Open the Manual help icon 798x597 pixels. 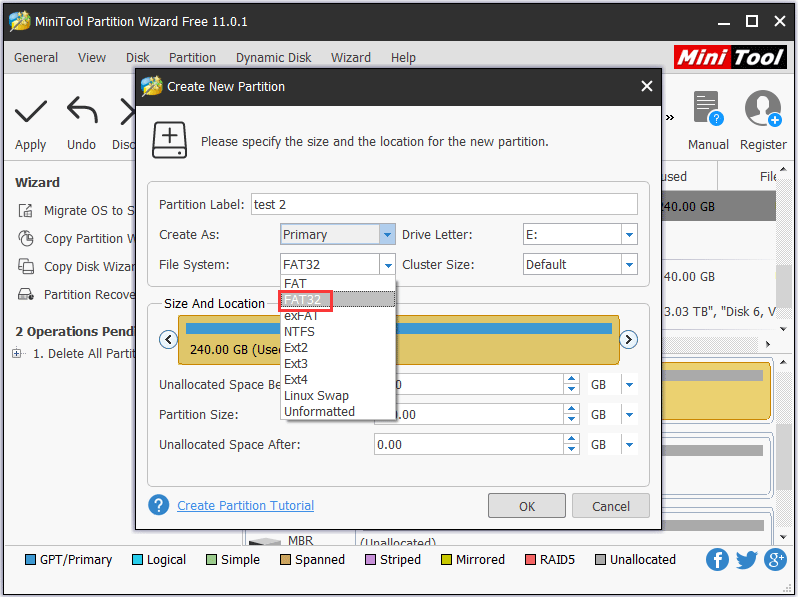[x=708, y=108]
